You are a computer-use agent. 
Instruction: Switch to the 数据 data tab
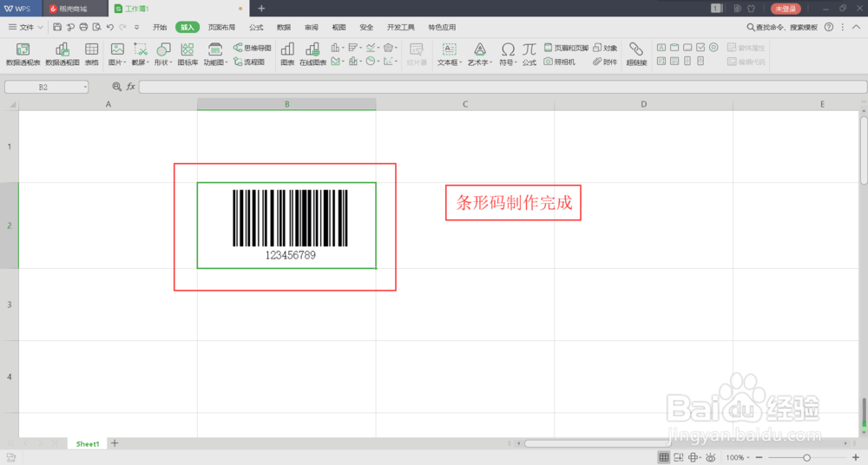click(x=284, y=27)
